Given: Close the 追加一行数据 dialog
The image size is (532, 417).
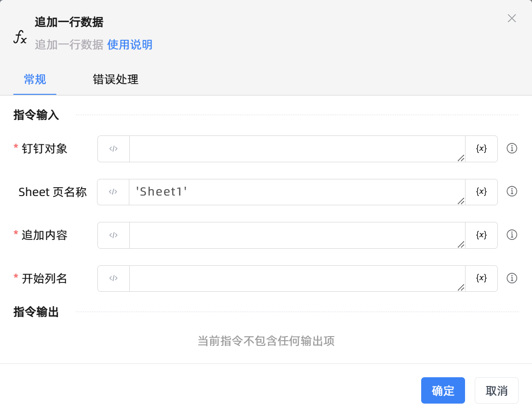Looking at the screenshot, I should tap(512, 18).
